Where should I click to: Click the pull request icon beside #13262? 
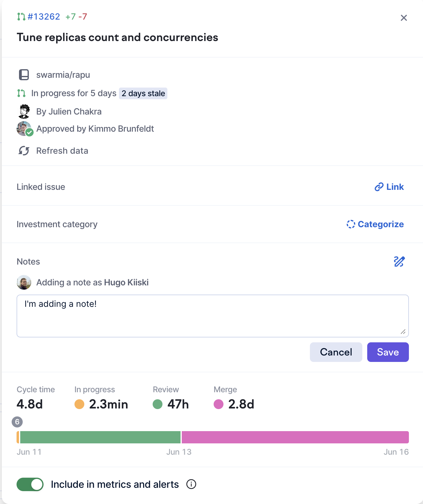[21, 17]
